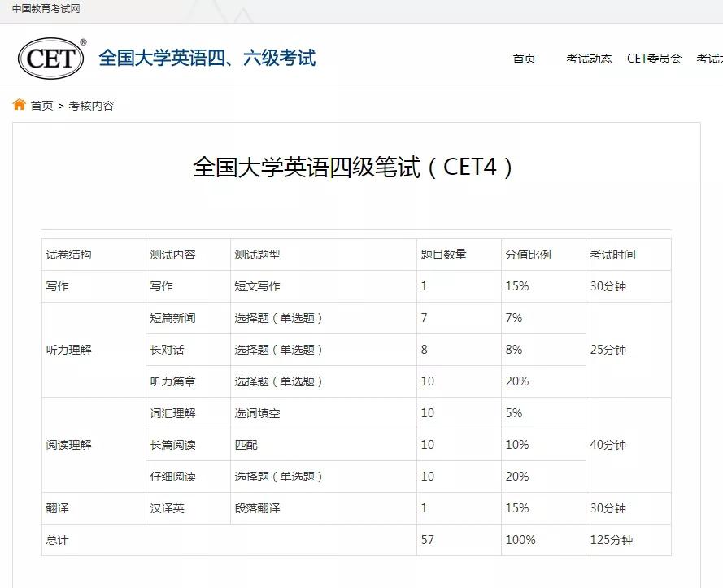Select the 125分钟 total time cell

point(611,540)
